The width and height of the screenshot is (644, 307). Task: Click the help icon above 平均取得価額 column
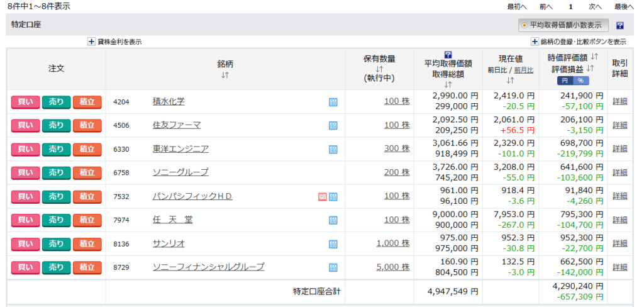448,55
